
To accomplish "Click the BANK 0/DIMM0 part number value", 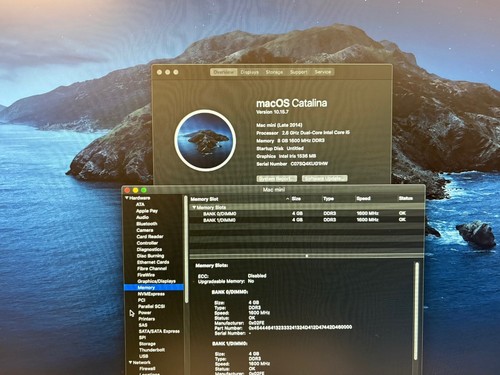I will [x=300, y=327].
